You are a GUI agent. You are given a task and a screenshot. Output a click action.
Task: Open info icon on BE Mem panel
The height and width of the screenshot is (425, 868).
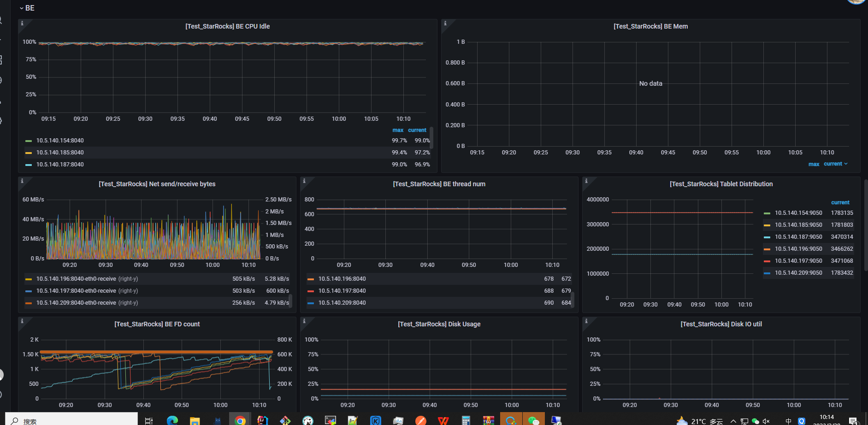click(x=445, y=23)
